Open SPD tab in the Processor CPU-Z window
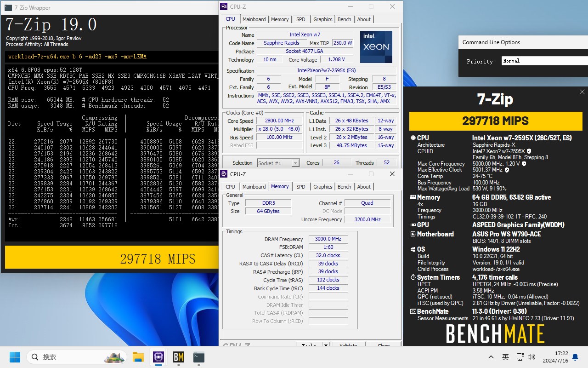588x368 pixels. point(300,19)
